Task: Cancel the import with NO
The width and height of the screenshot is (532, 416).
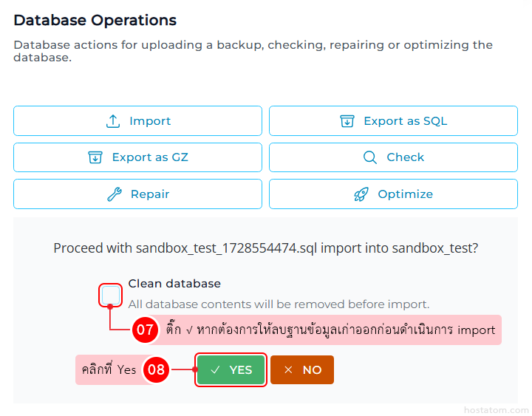Action: point(302,370)
